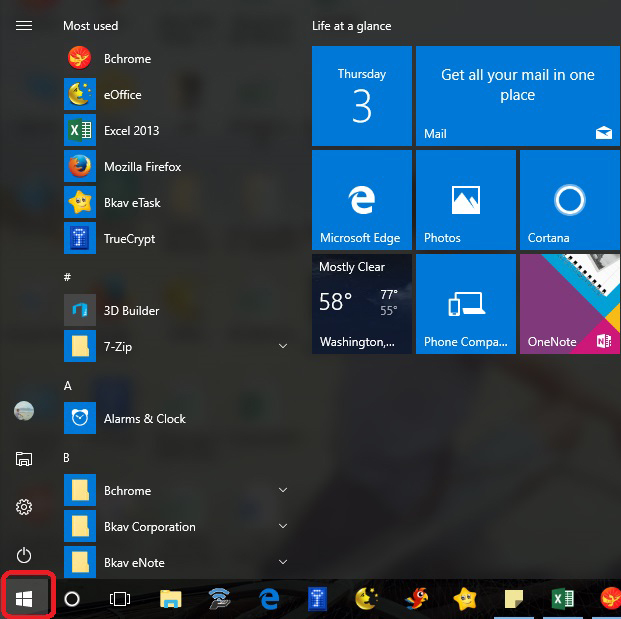Open File Explorer from Start sidebar
The height and width of the screenshot is (619, 621).
coord(24,459)
